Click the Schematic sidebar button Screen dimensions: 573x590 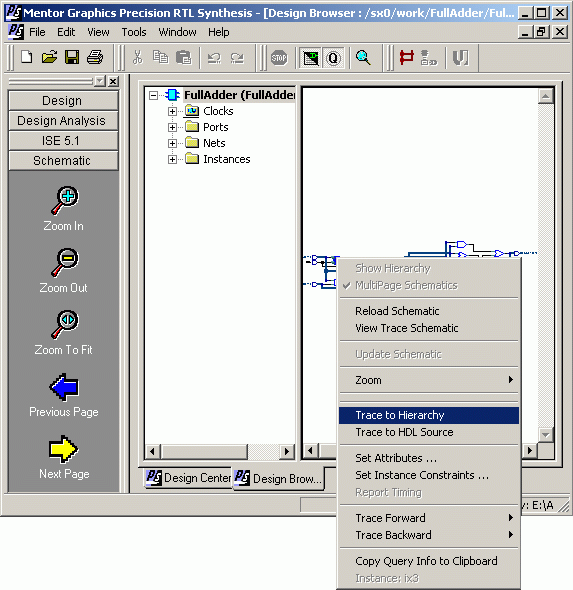pyautogui.click(x=63, y=161)
